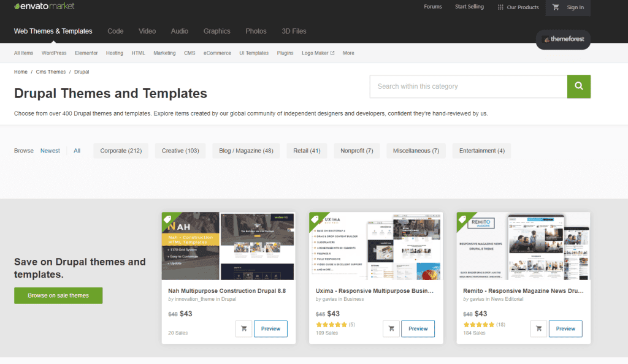
Task: Open the eCommerce category
Action: tap(217, 53)
